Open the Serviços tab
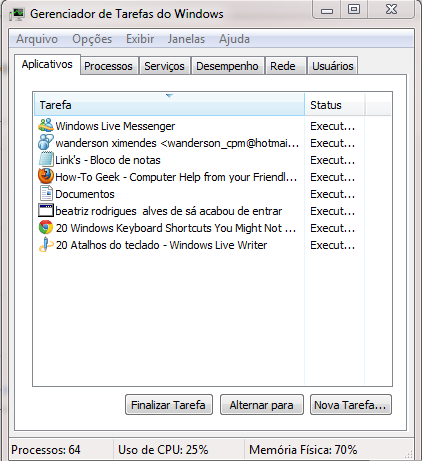Viewport: 422px width, 461px height. point(164,66)
